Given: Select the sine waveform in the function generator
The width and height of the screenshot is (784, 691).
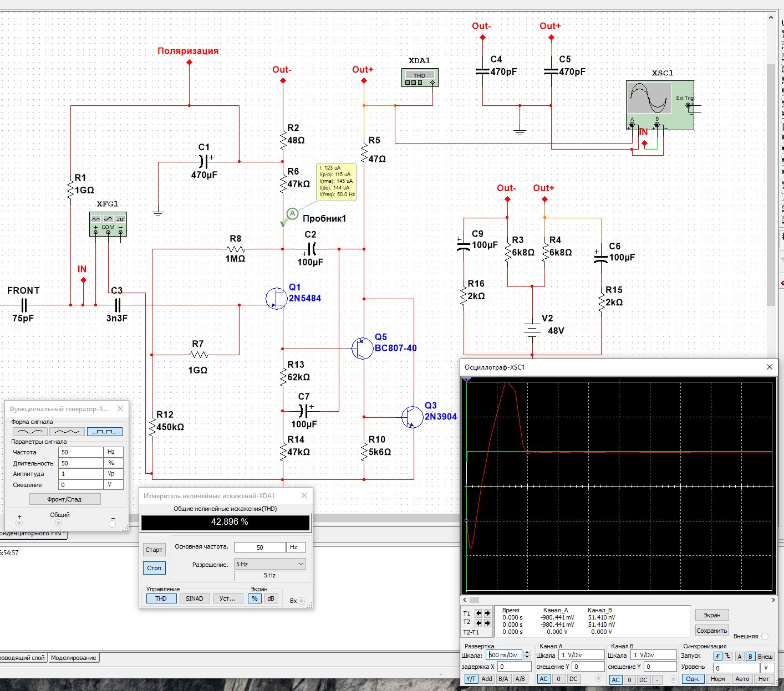Looking at the screenshot, I should pyautogui.click(x=30, y=432).
